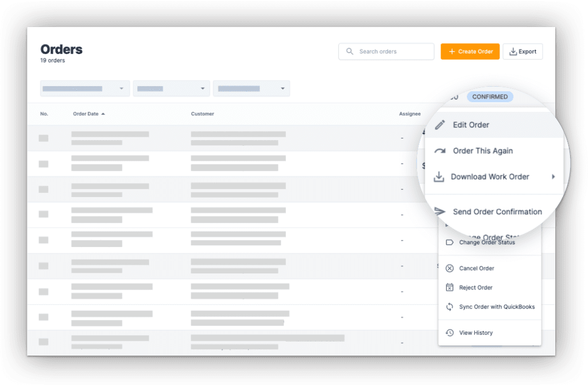Screen dimensions: 588x386
Task: Click the magnifier icon in Search orders
Action: click(350, 51)
